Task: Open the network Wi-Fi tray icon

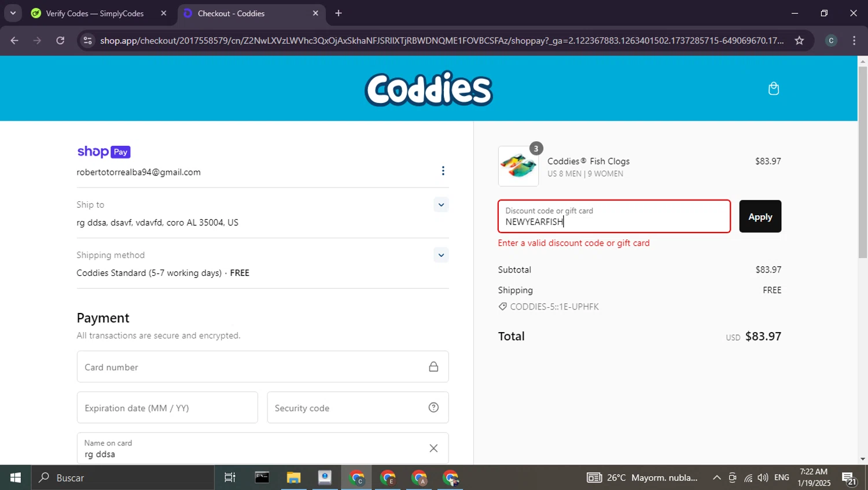Action: coord(748,478)
